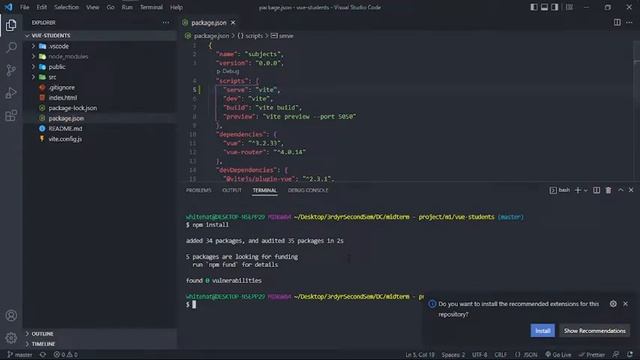Image resolution: width=640 pixels, height=360 pixels.
Task: Open Explorer views and more actions menu
Action: tap(166, 22)
